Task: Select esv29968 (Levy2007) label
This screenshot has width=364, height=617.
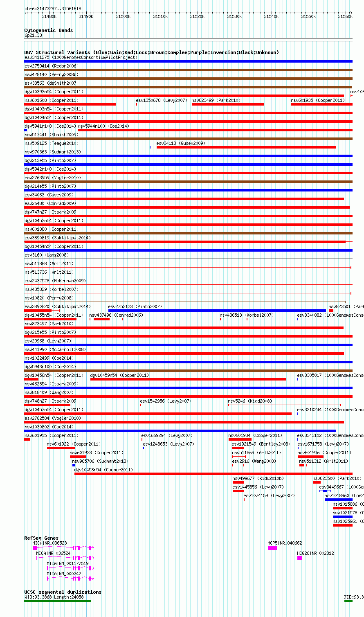Action: tap(48, 341)
